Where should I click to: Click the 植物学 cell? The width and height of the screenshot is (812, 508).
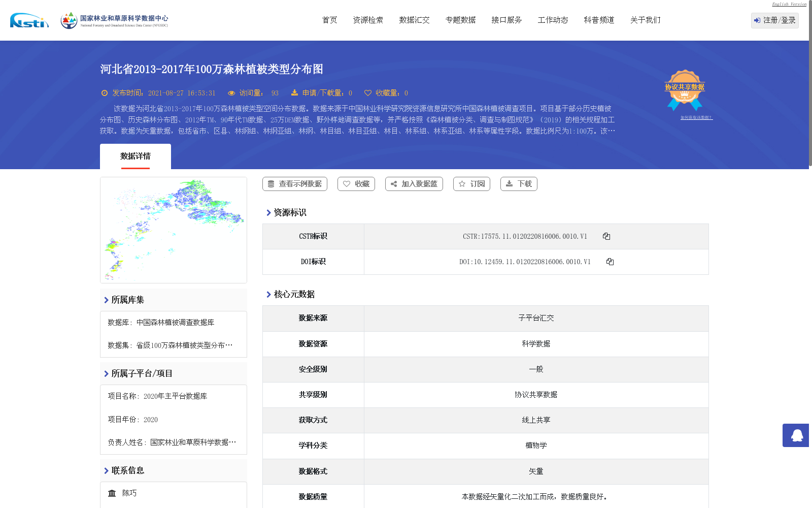pos(536,446)
